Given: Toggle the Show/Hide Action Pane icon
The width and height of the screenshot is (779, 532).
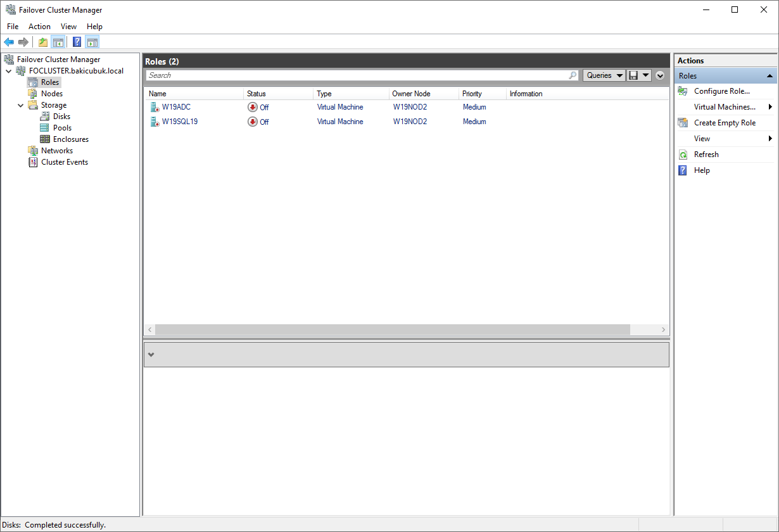Looking at the screenshot, I should click(92, 42).
